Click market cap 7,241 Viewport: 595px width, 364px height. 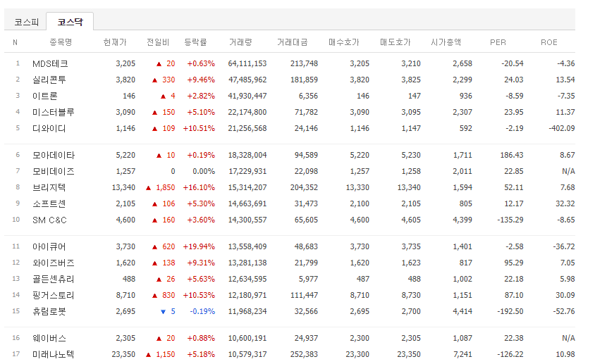(x=462, y=355)
